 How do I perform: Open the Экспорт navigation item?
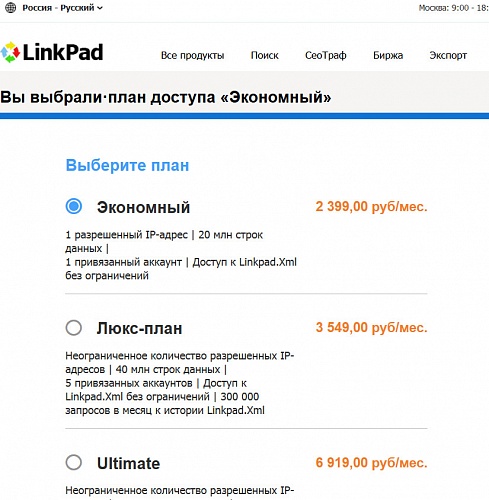point(448,55)
